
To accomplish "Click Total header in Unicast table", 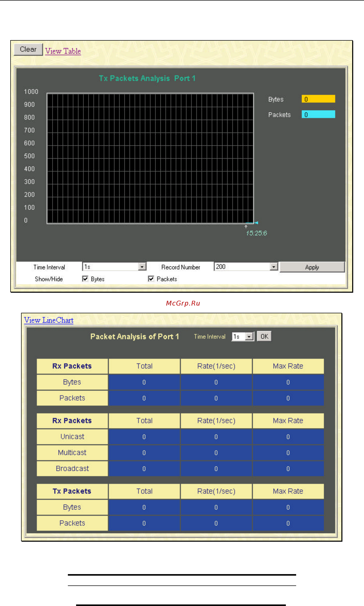I will click(x=144, y=421).
